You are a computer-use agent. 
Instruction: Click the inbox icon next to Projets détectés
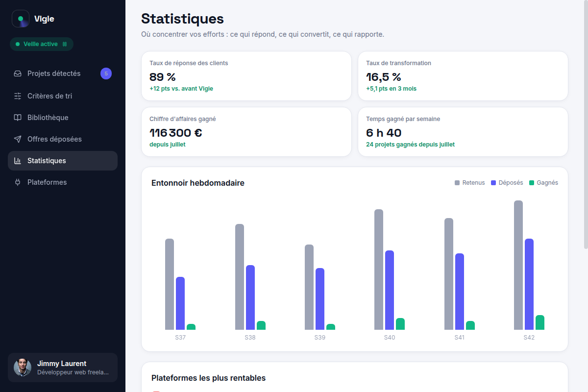click(x=18, y=73)
